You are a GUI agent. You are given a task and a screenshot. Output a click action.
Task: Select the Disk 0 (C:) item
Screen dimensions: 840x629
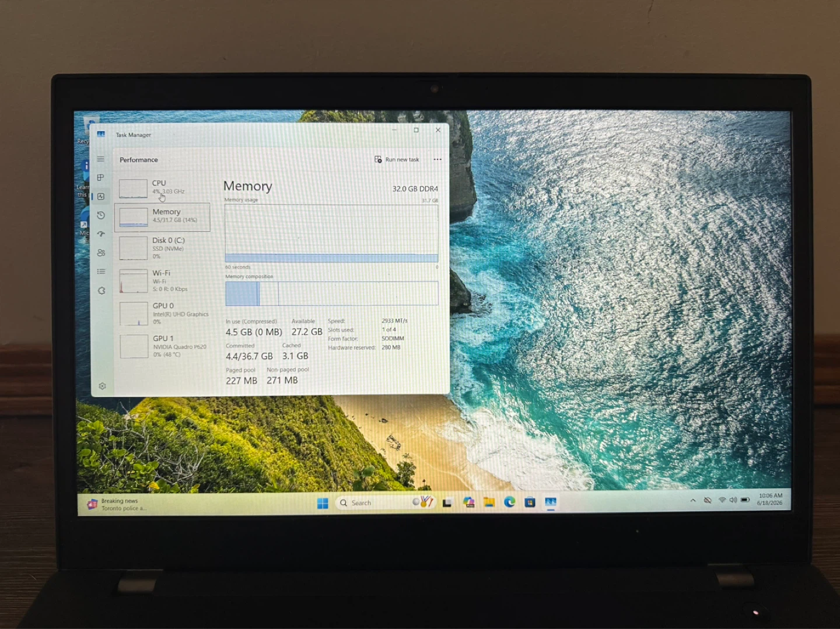[x=163, y=248]
